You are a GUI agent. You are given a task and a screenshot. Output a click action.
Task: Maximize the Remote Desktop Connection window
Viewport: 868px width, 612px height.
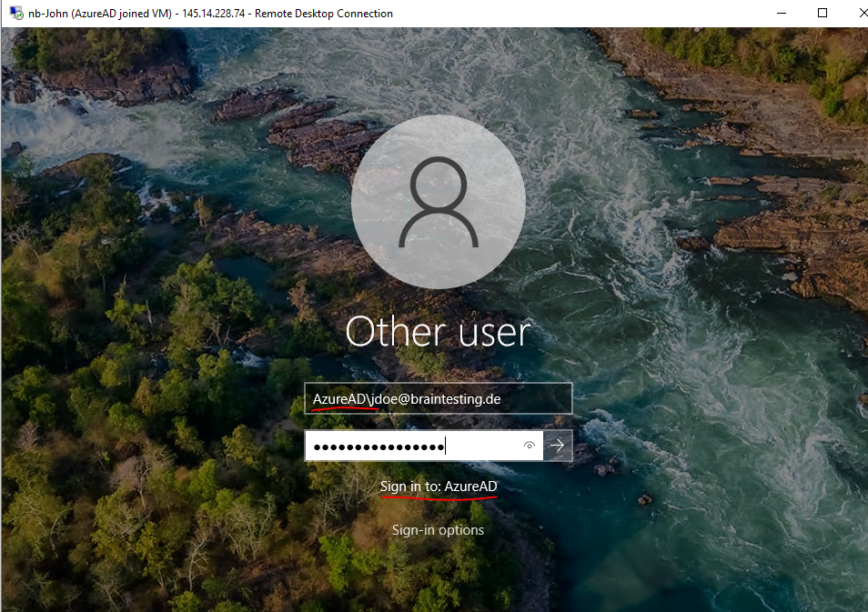[823, 13]
